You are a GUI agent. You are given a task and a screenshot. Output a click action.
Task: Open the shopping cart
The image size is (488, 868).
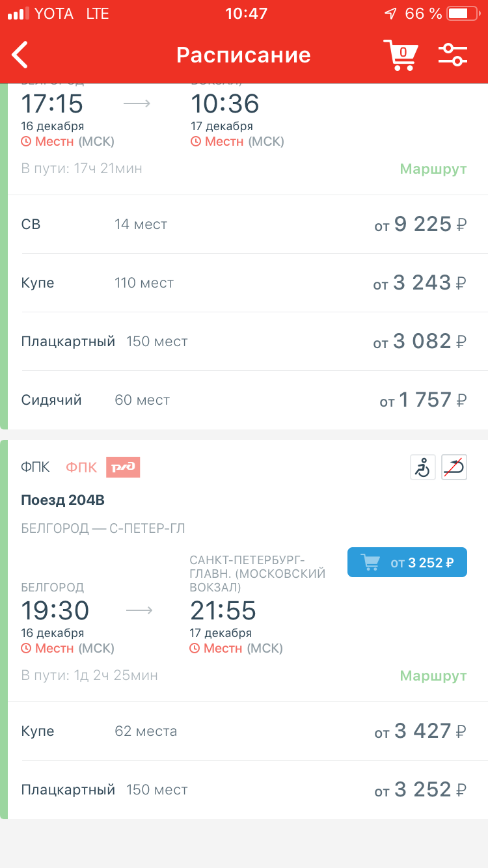pos(399,55)
